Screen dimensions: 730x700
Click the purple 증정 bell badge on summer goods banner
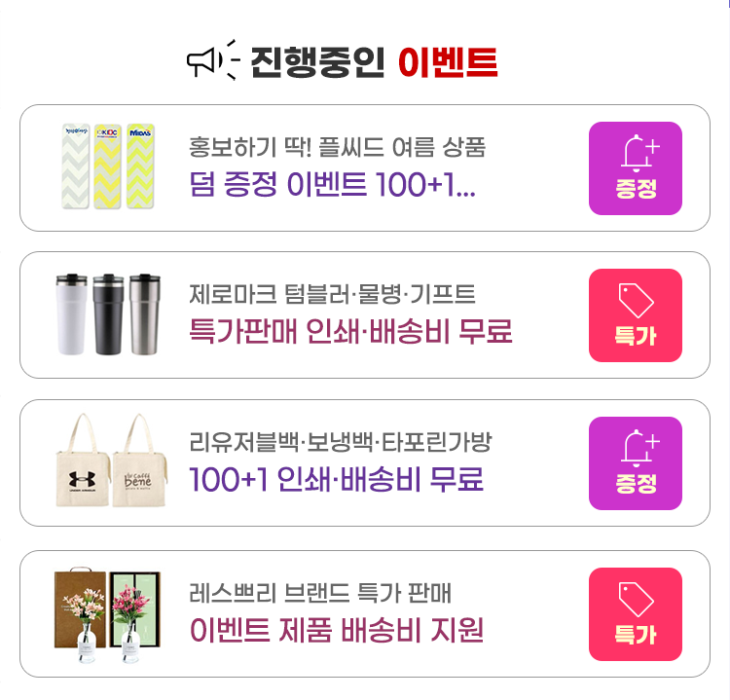[635, 168]
